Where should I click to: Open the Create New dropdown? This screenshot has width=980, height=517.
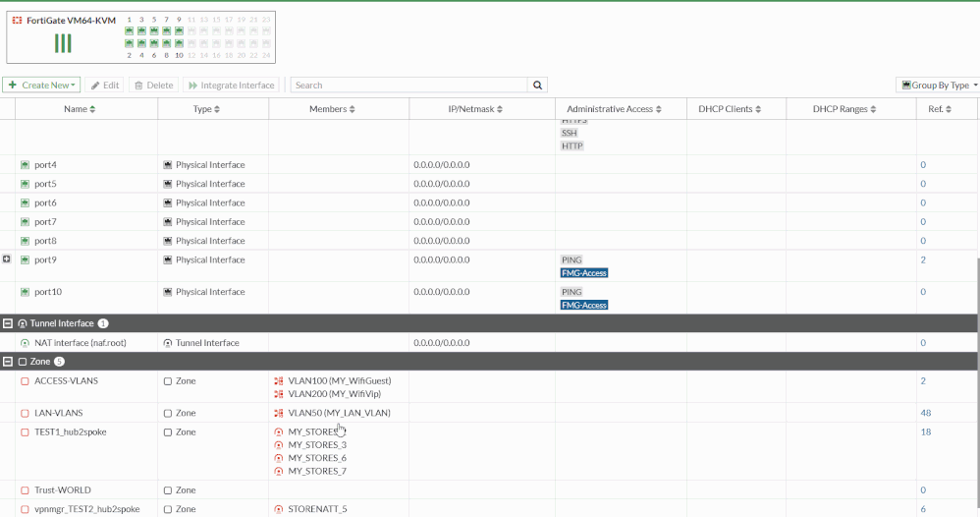(x=41, y=86)
